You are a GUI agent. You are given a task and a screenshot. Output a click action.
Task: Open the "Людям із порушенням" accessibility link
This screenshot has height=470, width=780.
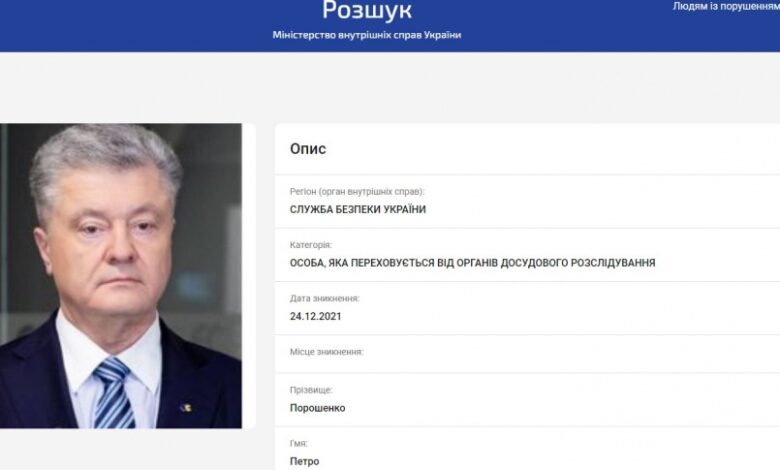coord(726,6)
